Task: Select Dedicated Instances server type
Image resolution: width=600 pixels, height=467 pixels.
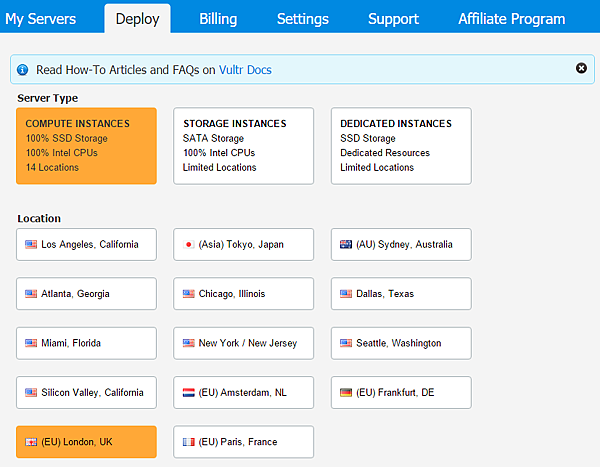Action: [401, 146]
